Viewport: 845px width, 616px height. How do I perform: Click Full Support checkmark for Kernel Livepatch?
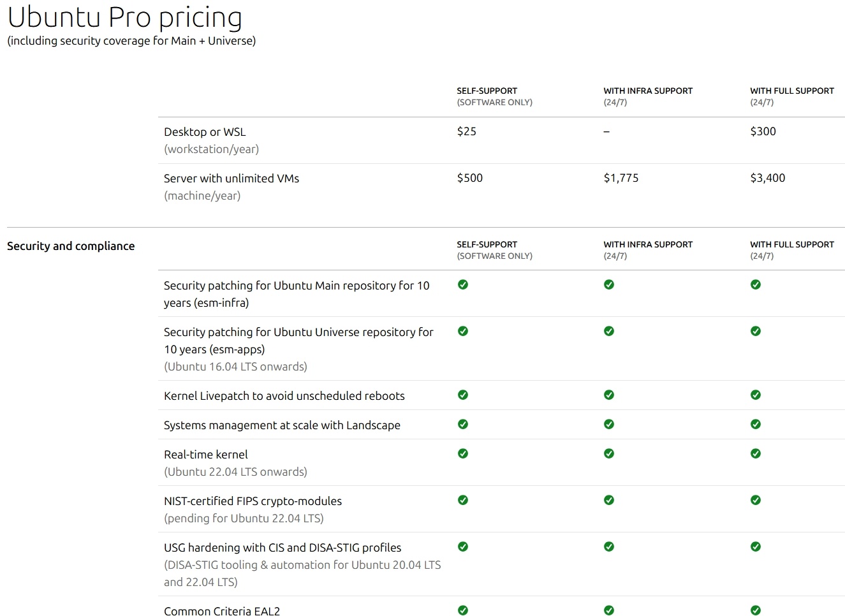click(756, 395)
